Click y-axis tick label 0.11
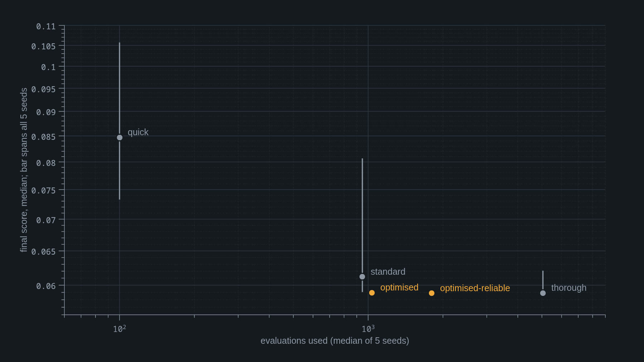 click(x=46, y=26)
